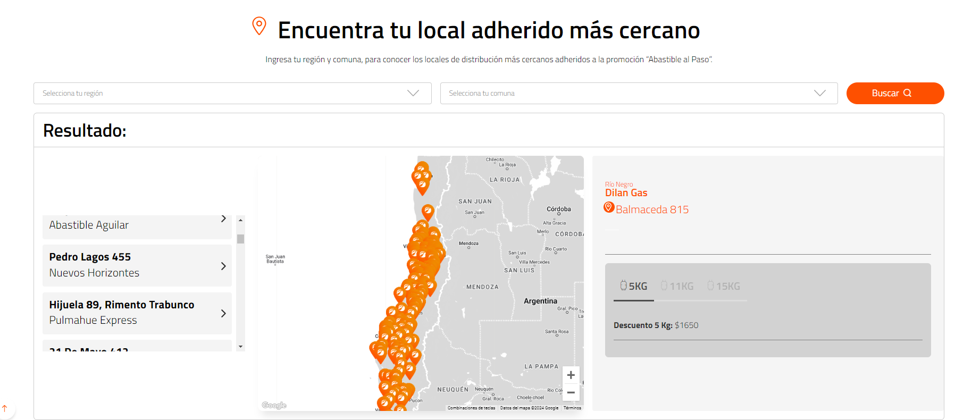Click the Balmaceda 815 address

point(652,209)
